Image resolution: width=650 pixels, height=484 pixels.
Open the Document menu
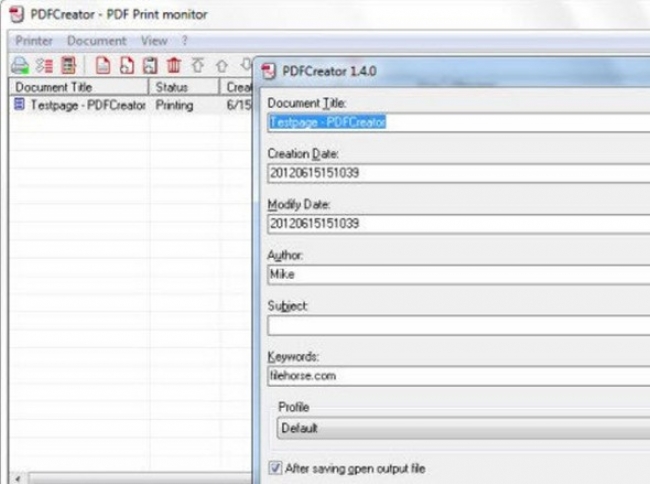tap(96, 41)
